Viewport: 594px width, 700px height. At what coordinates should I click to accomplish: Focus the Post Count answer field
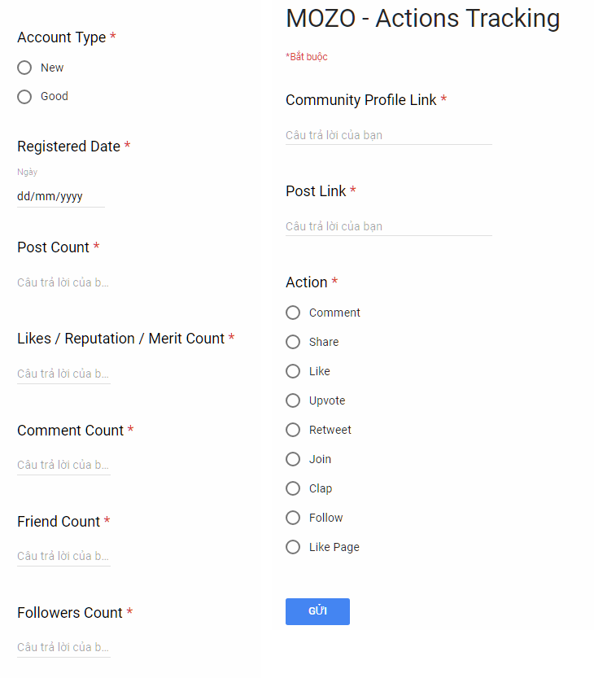[63, 282]
